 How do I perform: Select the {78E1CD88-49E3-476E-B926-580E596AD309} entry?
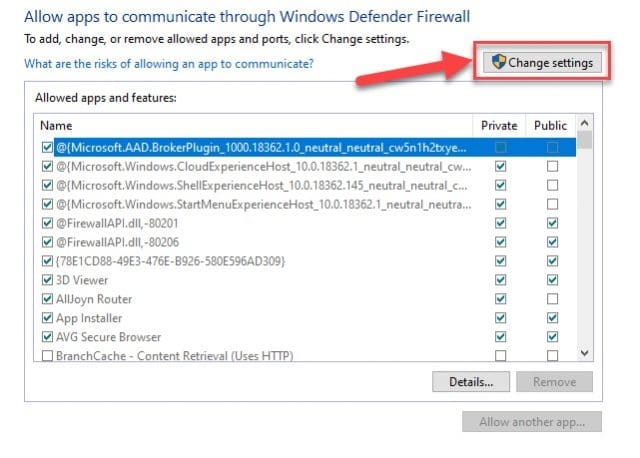click(x=170, y=261)
